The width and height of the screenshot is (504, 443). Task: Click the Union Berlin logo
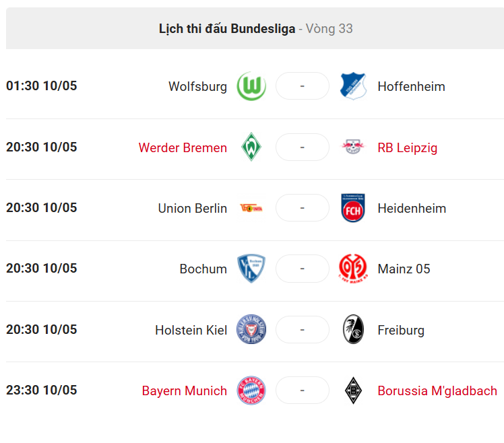tap(251, 208)
